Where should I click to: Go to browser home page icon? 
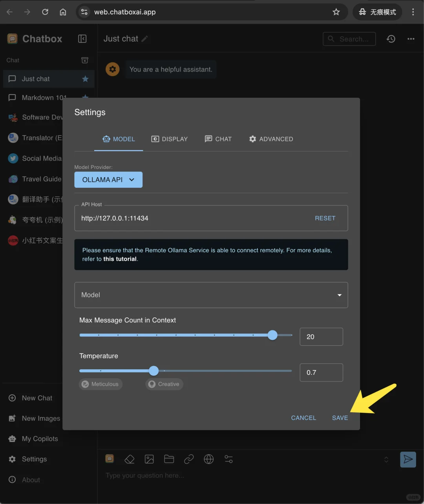point(63,12)
